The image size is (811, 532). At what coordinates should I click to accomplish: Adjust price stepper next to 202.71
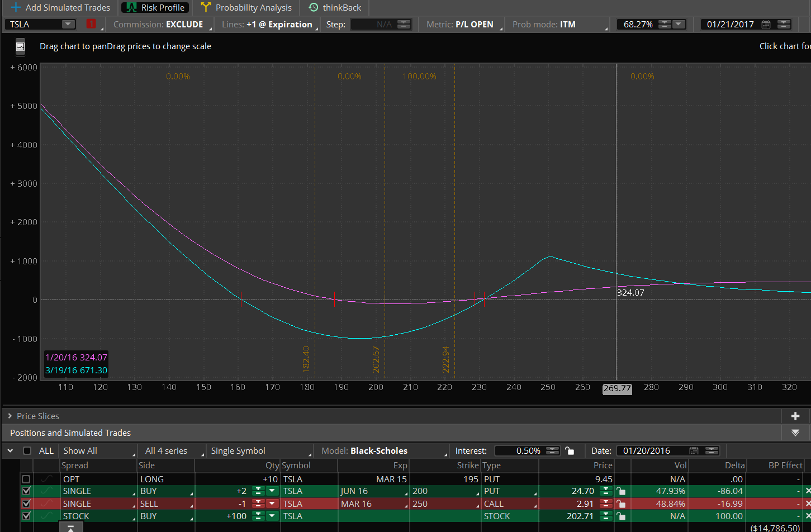(x=606, y=516)
